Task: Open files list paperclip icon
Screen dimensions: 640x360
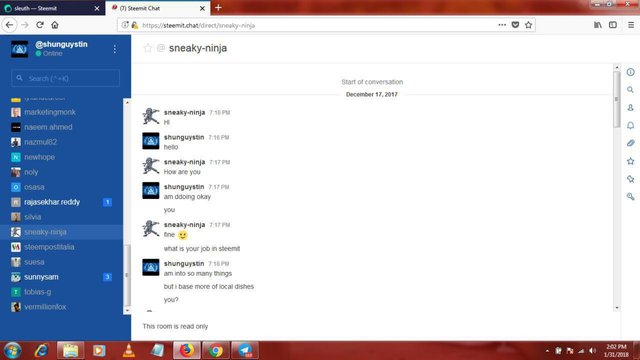Action: click(631, 143)
